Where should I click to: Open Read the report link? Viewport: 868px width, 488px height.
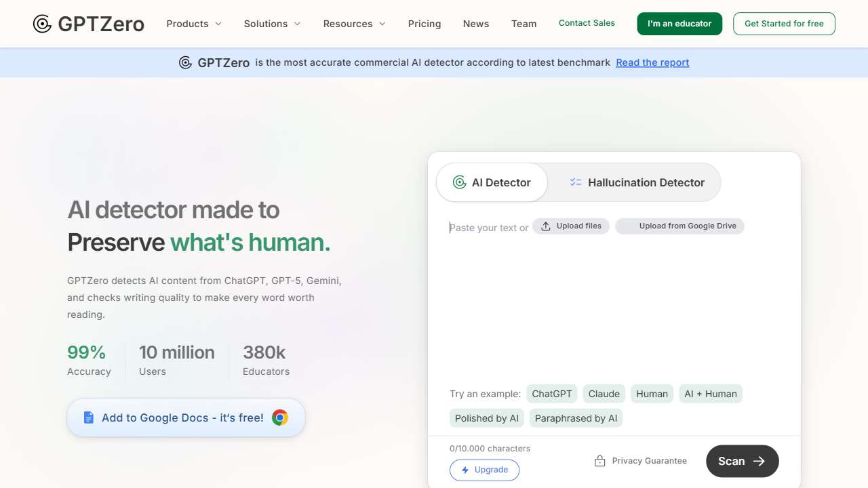(x=652, y=62)
